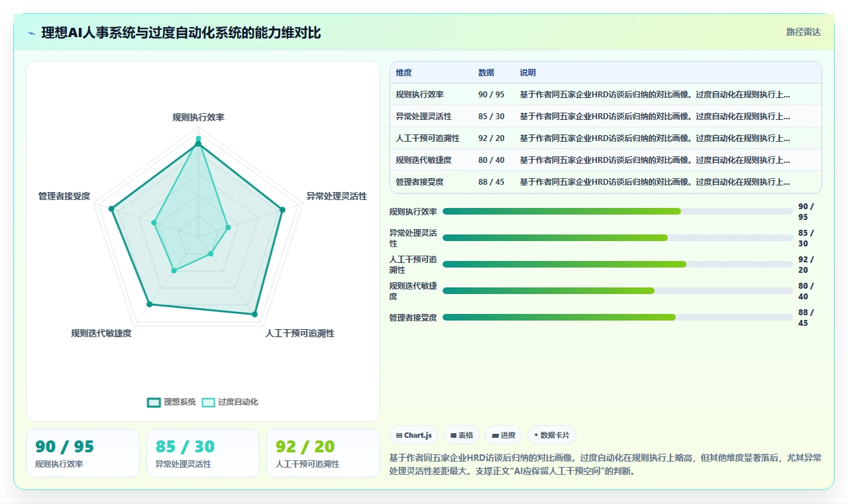The height and width of the screenshot is (504, 848).
Task: Click the 90 / 95 table value
Action: [492, 95]
